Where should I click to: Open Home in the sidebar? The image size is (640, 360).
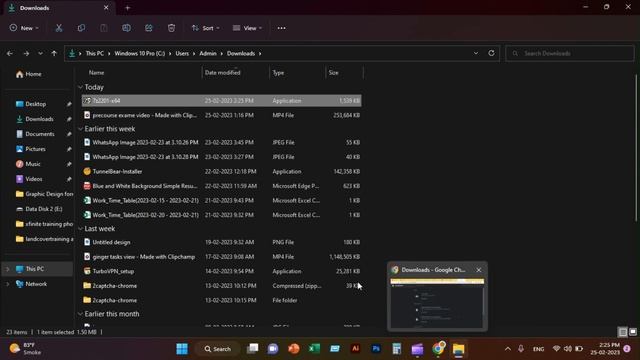tap(29, 74)
